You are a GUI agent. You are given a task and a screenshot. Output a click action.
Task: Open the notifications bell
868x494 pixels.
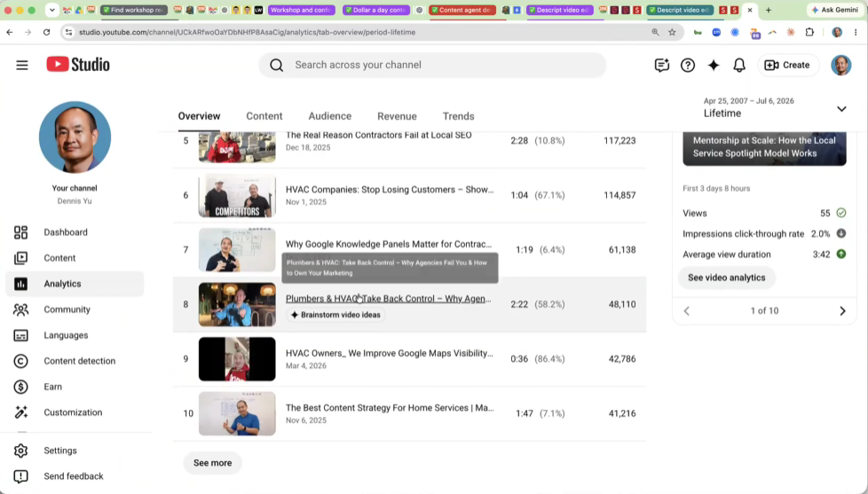click(x=739, y=66)
